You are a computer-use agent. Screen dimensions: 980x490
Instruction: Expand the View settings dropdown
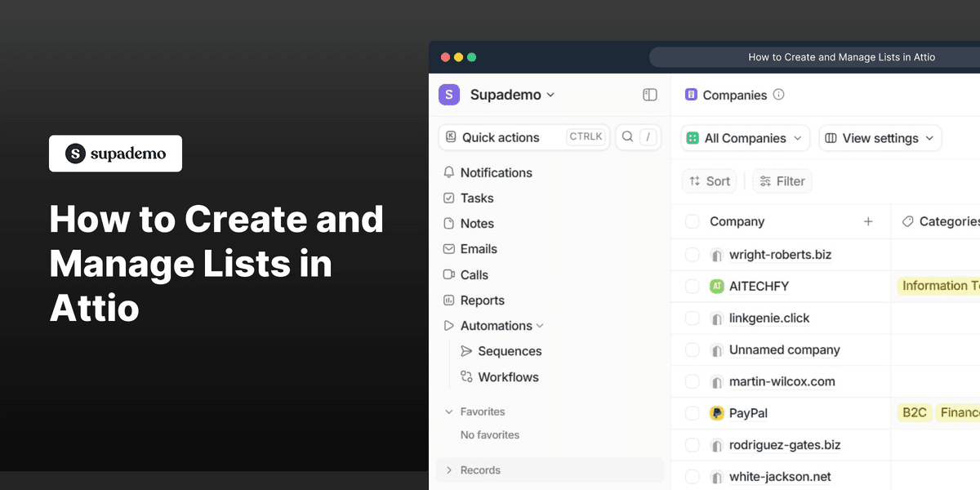[880, 138]
